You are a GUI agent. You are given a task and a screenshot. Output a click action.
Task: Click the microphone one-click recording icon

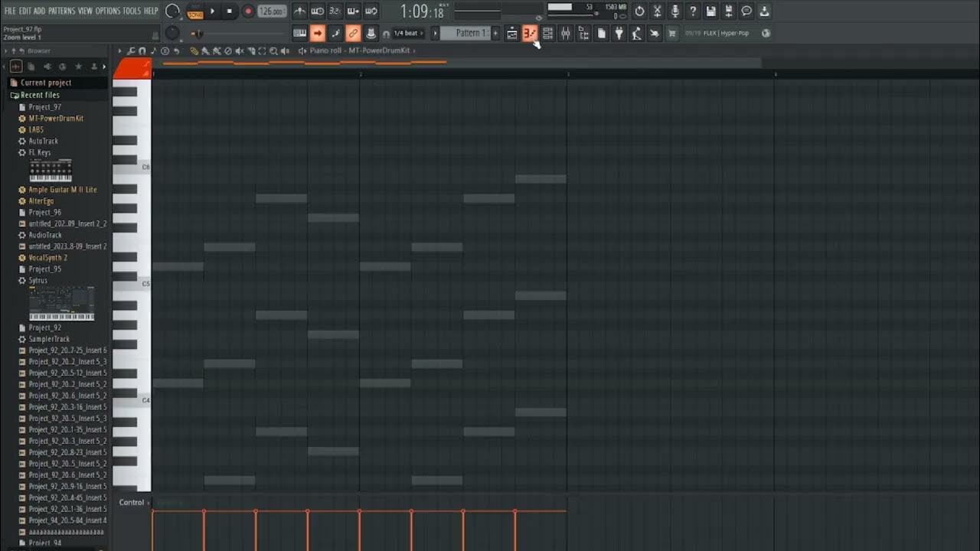[675, 11]
